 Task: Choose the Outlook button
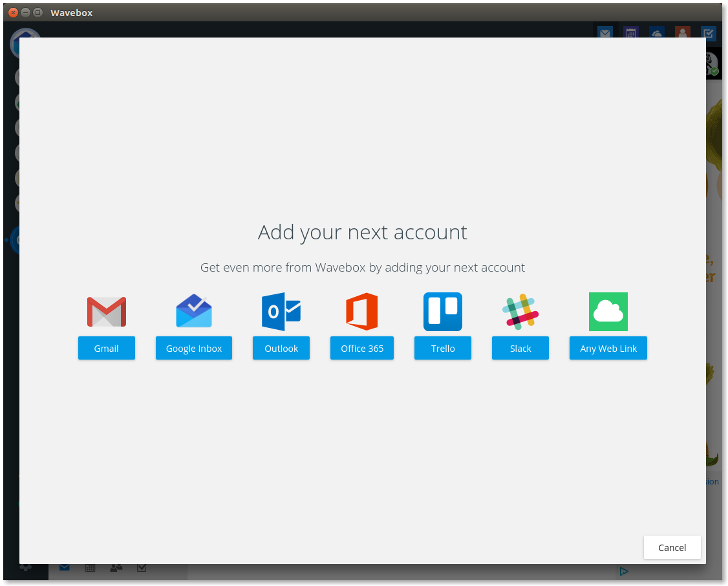click(x=281, y=348)
